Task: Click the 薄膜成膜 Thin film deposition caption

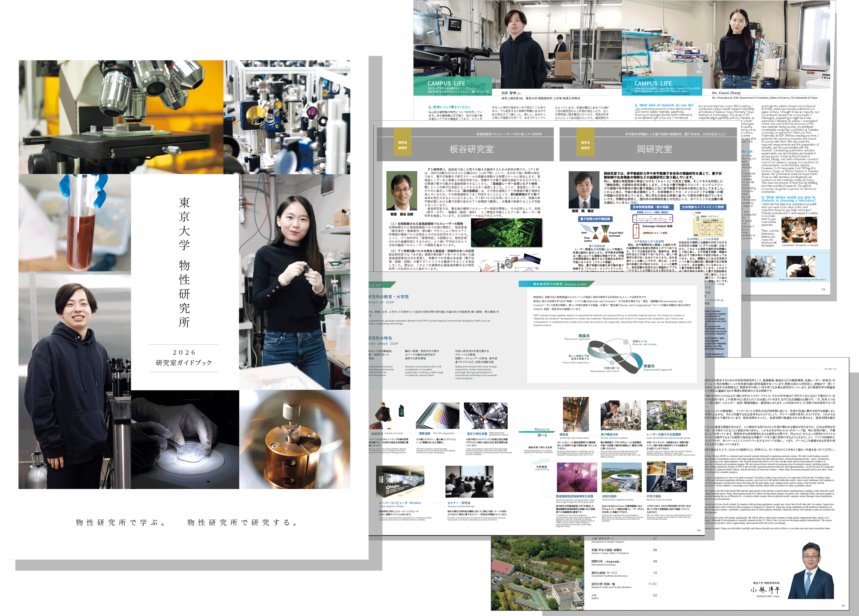Action: [436, 434]
